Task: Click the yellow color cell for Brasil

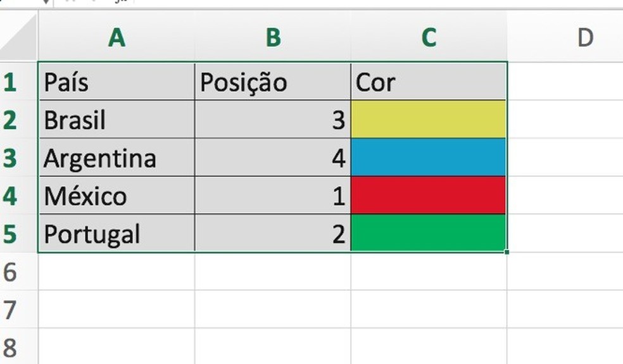Action: [x=429, y=120]
